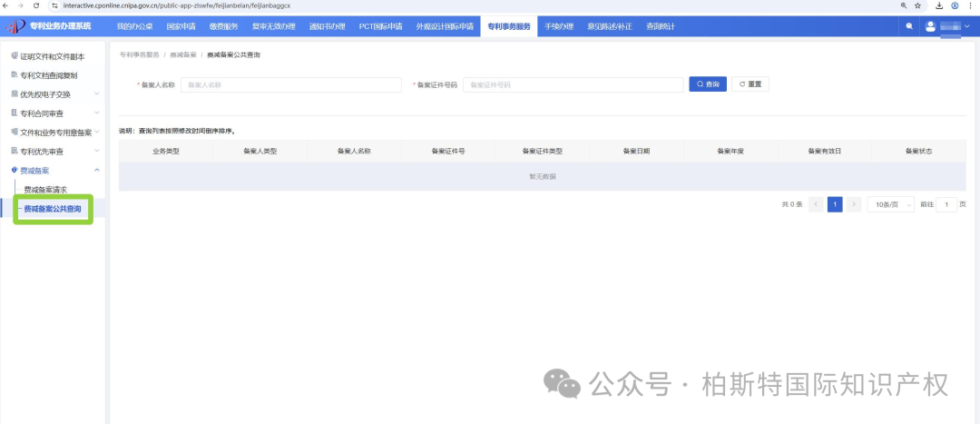Reload the page with refresh icon
This screenshot has width=980, height=424.
coord(36,5)
